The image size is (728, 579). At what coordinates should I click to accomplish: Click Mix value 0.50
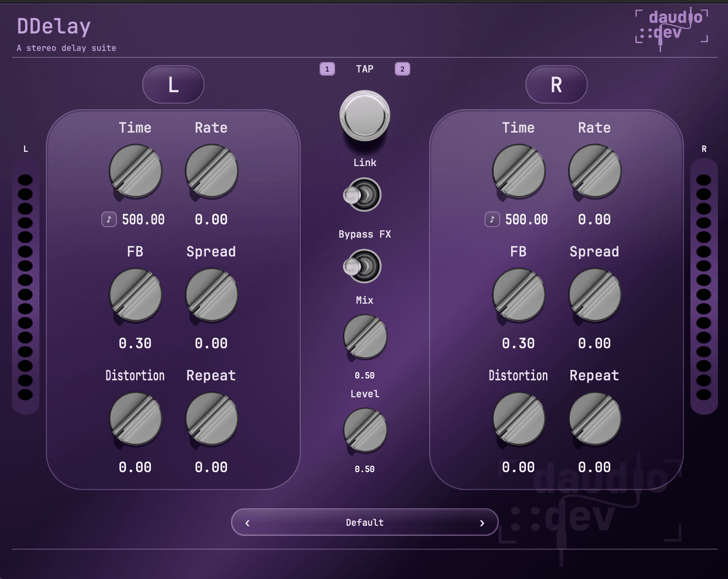(x=365, y=375)
